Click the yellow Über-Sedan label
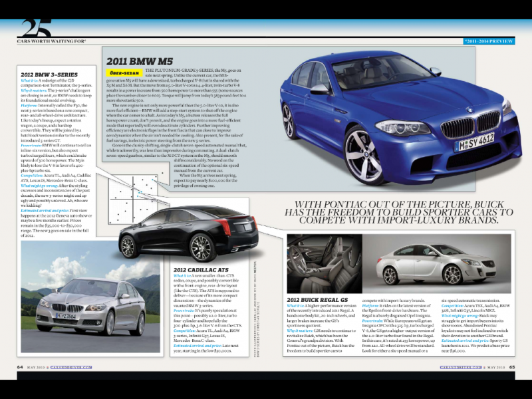Image resolution: width=532 pixels, height=399 pixels. point(123,71)
